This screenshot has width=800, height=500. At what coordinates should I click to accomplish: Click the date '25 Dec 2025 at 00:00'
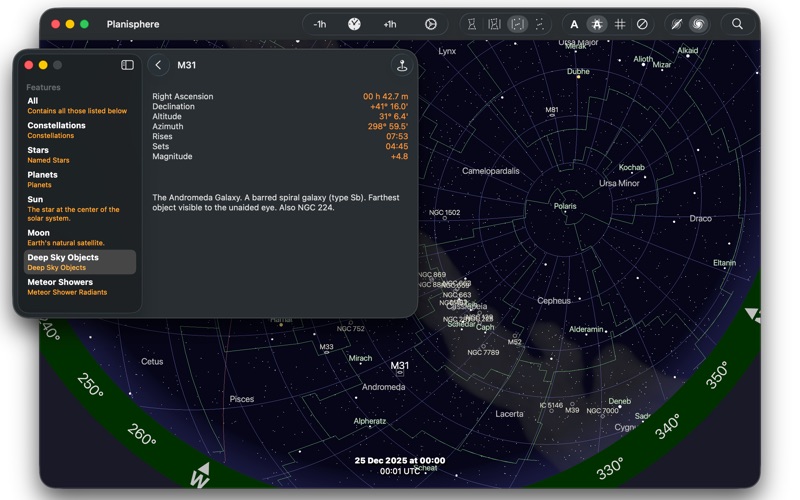coord(400,460)
